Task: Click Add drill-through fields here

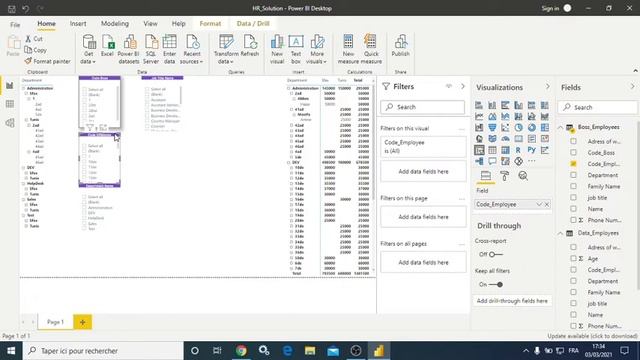Action: tap(512, 301)
